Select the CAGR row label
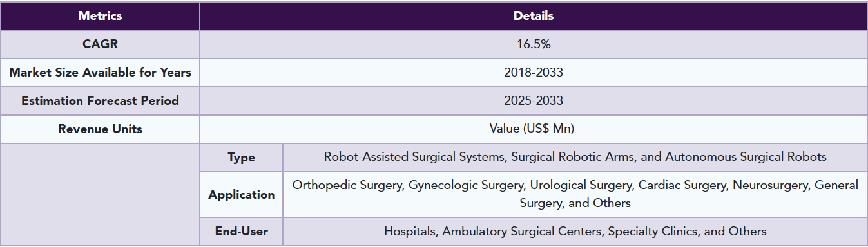This screenshot has width=868, height=247. click(100, 44)
